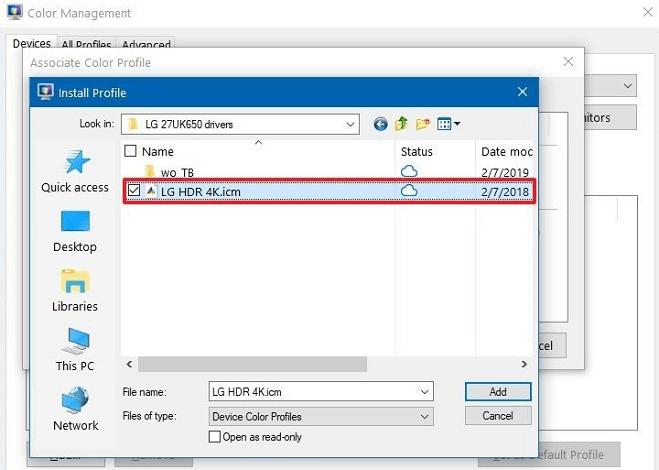
Task: Open Quick access in the places bar
Action: pyautogui.click(x=75, y=172)
